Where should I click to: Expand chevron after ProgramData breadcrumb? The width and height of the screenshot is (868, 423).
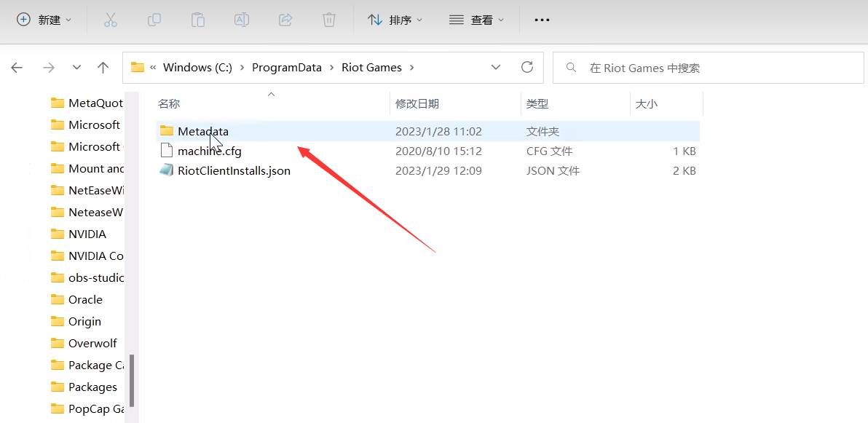pos(331,68)
